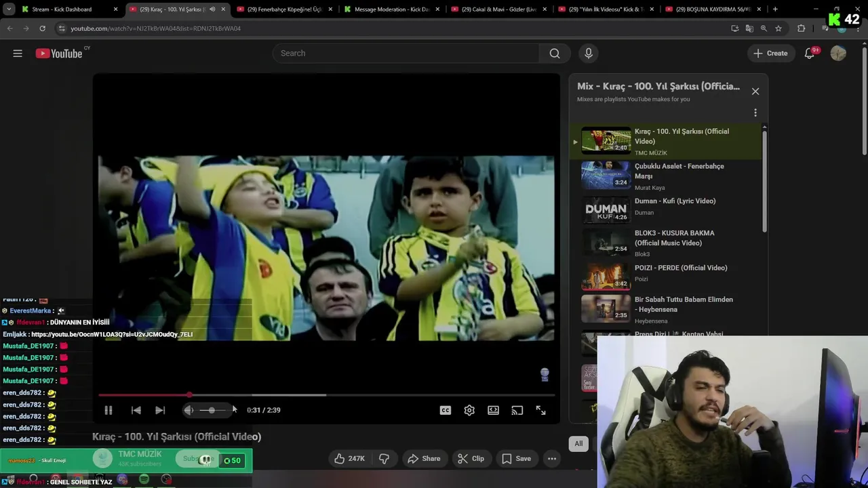Save the video to a playlist
Viewport: 868px width, 488px height.
coord(516,459)
